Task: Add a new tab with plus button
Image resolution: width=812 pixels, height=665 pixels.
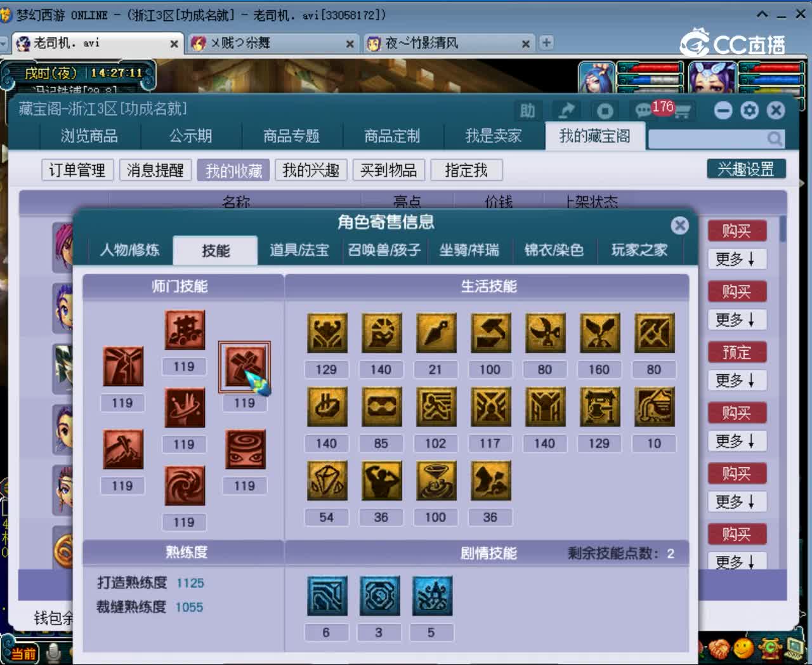Action: tap(546, 43)
